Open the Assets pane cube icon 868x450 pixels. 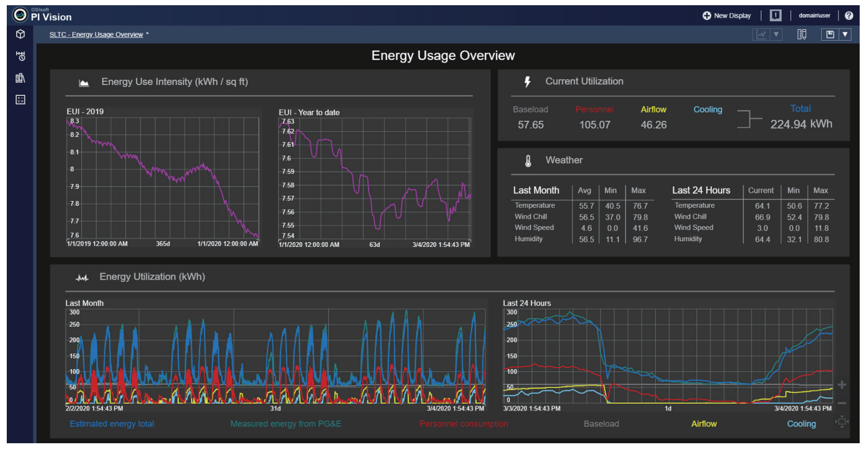[20, 34]
